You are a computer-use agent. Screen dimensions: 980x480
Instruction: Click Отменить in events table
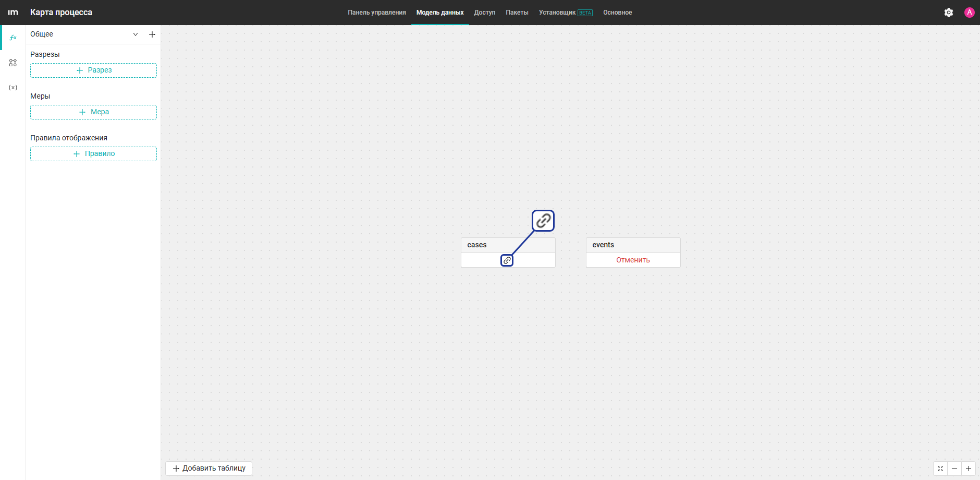point(633,260)
